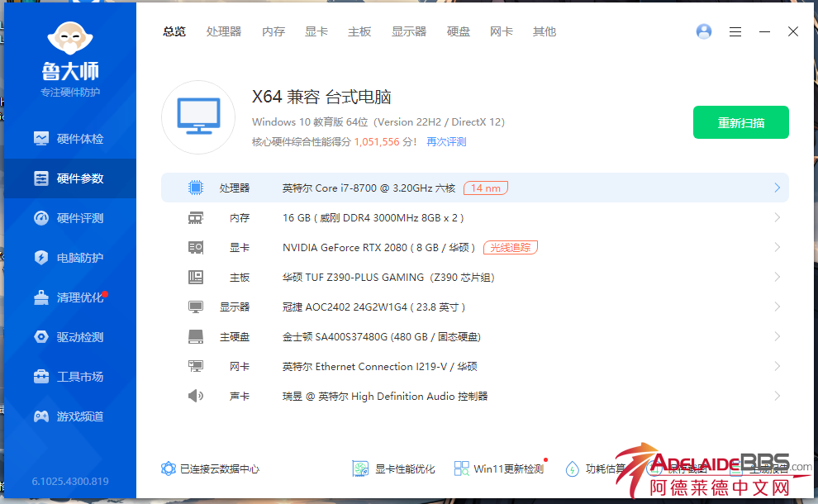This screenshot has width=818, height=504.
Task: Click the user account avatar icon
Action: tap(704, 31)
